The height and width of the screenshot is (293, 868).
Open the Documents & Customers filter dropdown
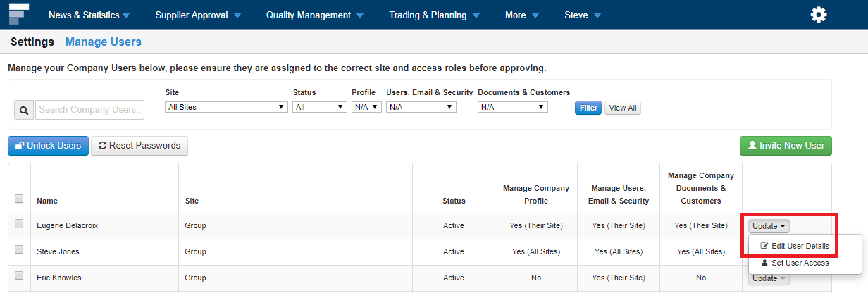tap(512, 107)
